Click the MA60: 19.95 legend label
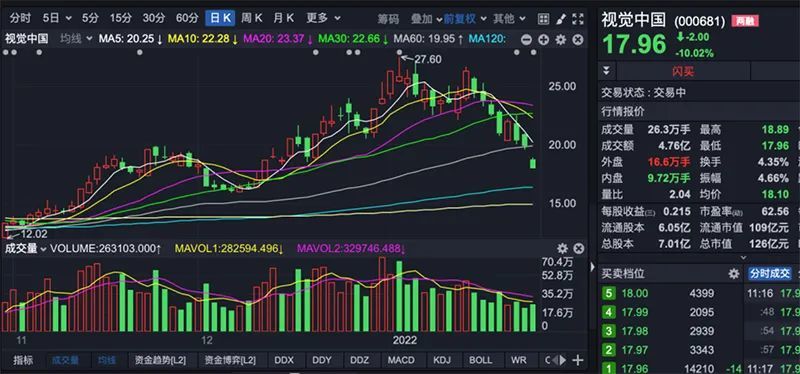This screenshot has width=800, height=374. click(429, 39)
